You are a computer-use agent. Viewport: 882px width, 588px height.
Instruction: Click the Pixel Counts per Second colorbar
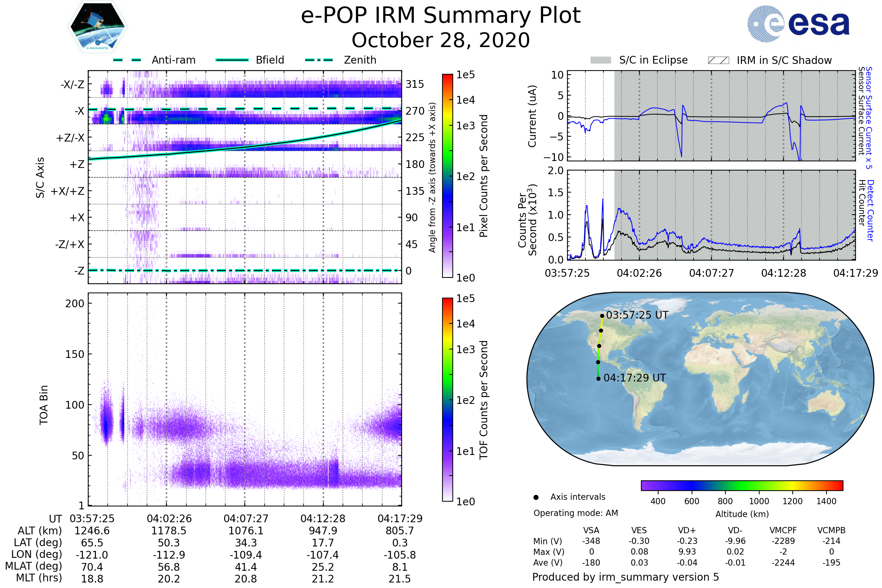click(x=447, y=176)
